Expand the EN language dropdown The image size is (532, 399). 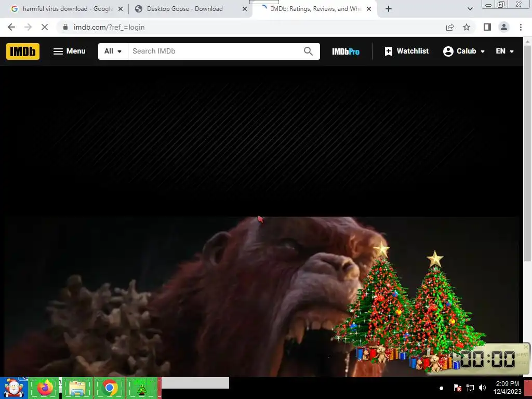tap(504, 51)
